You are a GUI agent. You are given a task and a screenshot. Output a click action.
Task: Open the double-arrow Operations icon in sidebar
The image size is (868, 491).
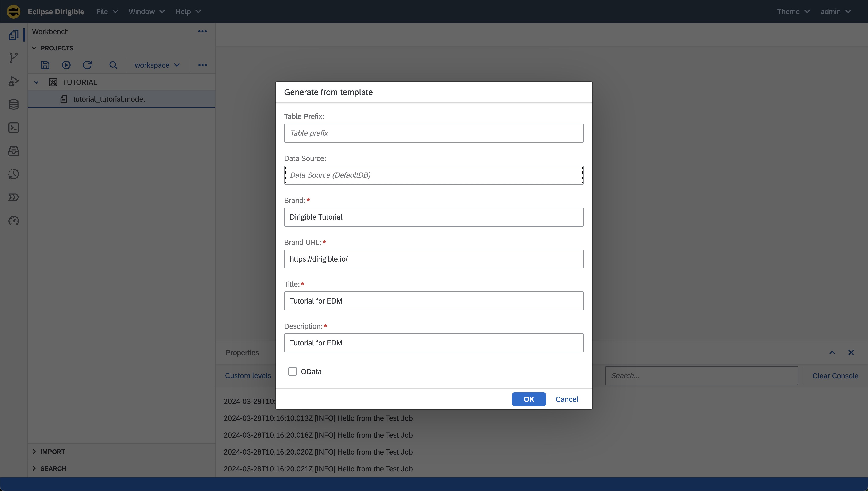click(x=14, y=197)
